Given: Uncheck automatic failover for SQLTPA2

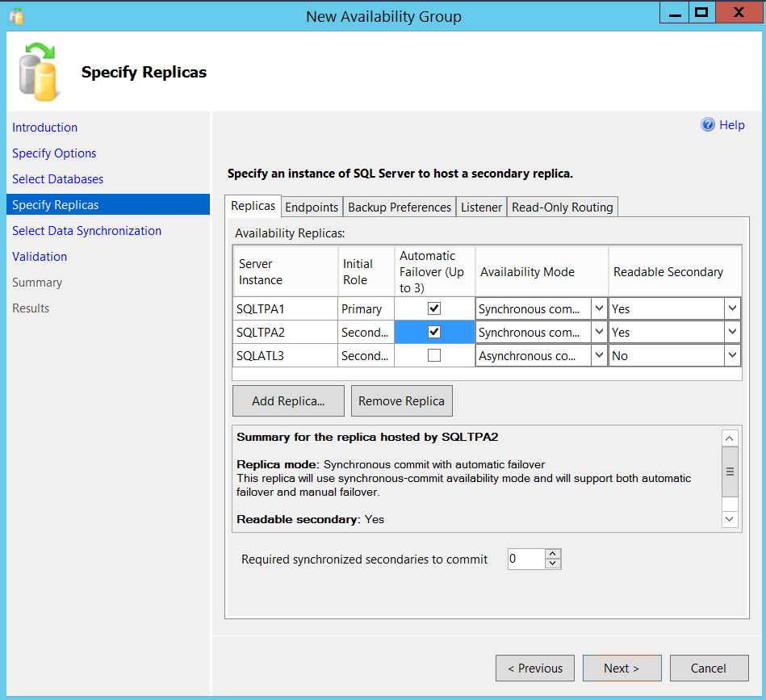Looking at the screenshot, I should 434,332.
